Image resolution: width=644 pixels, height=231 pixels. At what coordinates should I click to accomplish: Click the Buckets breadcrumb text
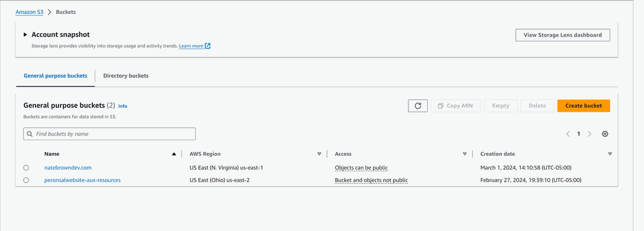pos(66,12)
